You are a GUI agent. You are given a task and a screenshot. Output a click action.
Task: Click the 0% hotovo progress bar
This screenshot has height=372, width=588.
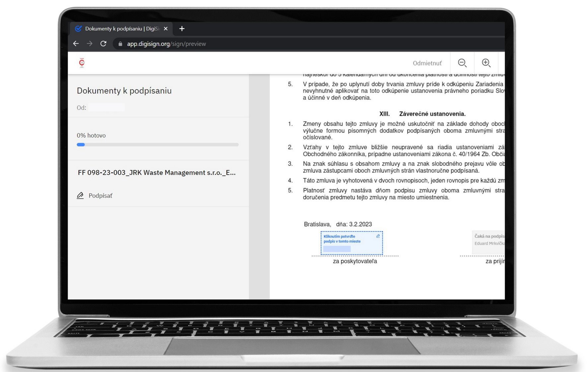click(158, 145)
